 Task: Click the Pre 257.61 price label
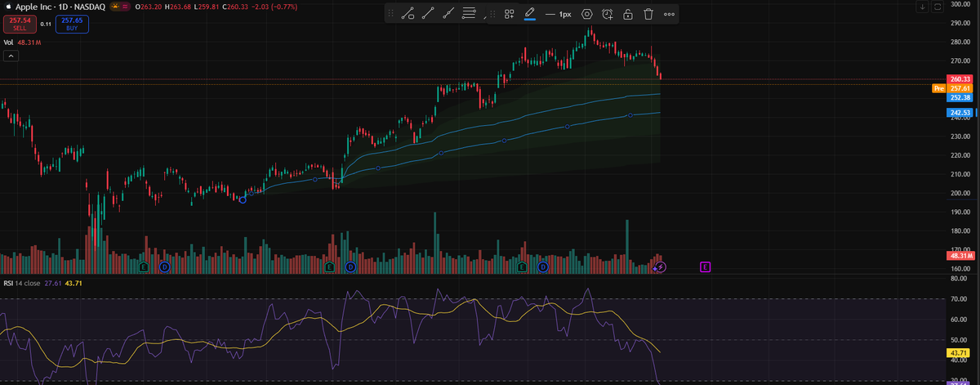[x=951, y=88]
